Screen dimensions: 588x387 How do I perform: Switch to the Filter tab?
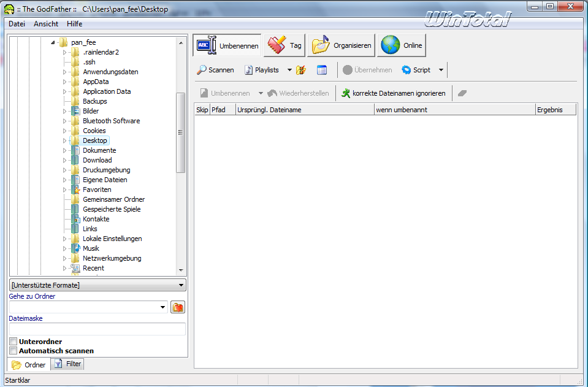[67, 364]
